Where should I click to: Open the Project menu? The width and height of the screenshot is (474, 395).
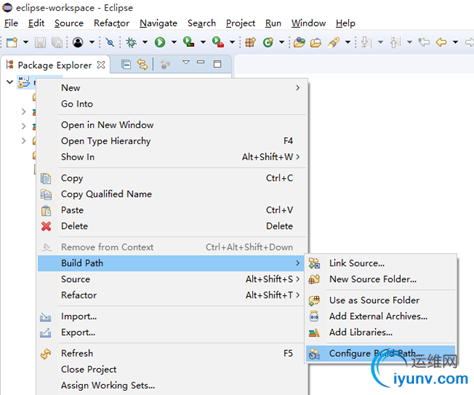click(240, 23)
